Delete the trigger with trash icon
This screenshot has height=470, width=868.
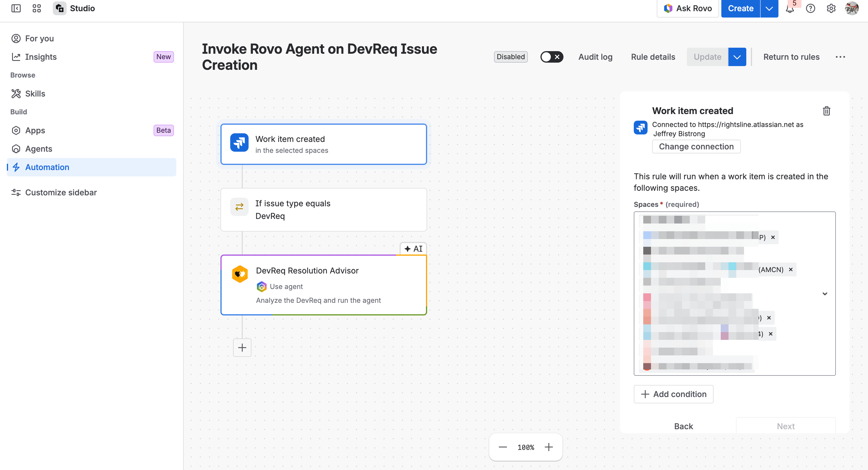(827, 111)
